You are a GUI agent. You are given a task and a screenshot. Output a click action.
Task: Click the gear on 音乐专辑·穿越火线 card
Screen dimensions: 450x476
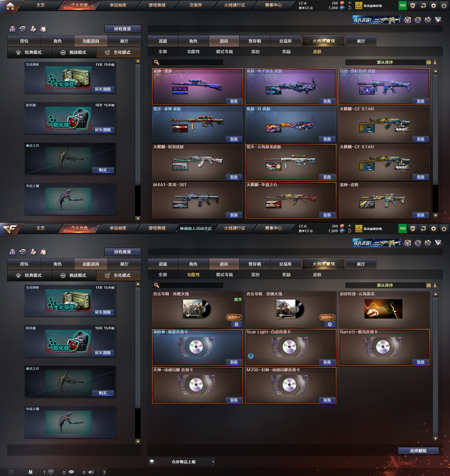click(330, 324)
